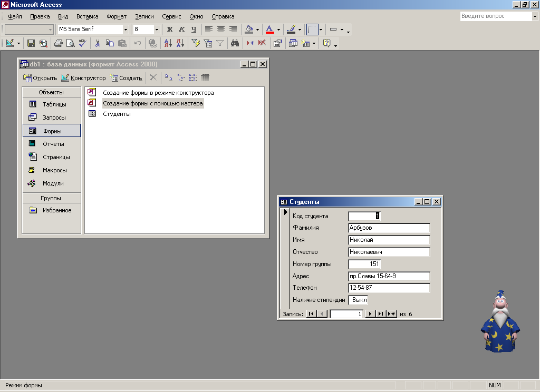The width and height of the screenshot is (540, 392).
Task: Toggle the Наличие стипендии Выкл button
Action: click(359, 300)
